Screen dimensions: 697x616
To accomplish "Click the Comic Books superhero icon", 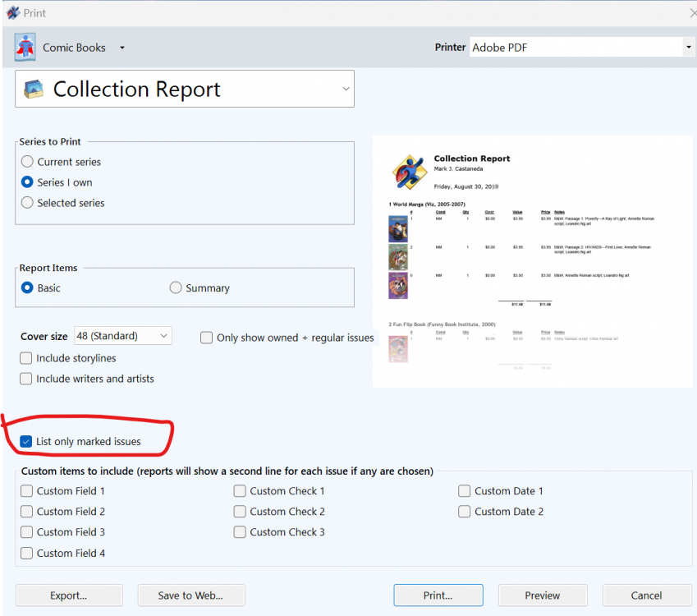I will coord(25,47).
